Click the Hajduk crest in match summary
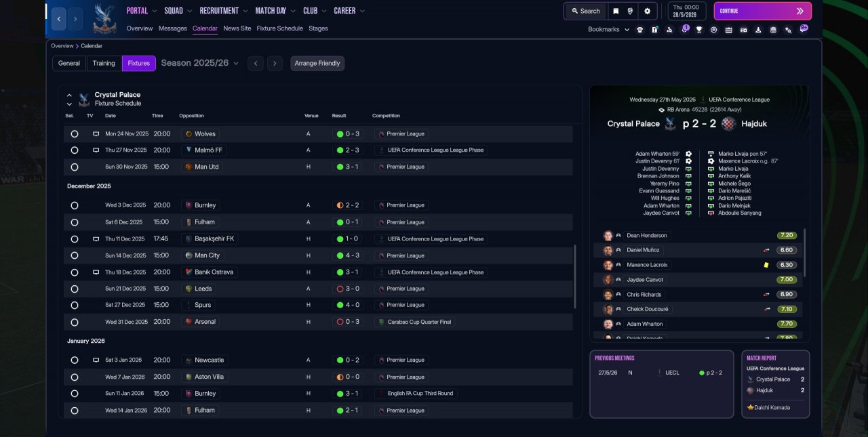The image size is (868, 437). pyautogui.click(x=729, y=124)
